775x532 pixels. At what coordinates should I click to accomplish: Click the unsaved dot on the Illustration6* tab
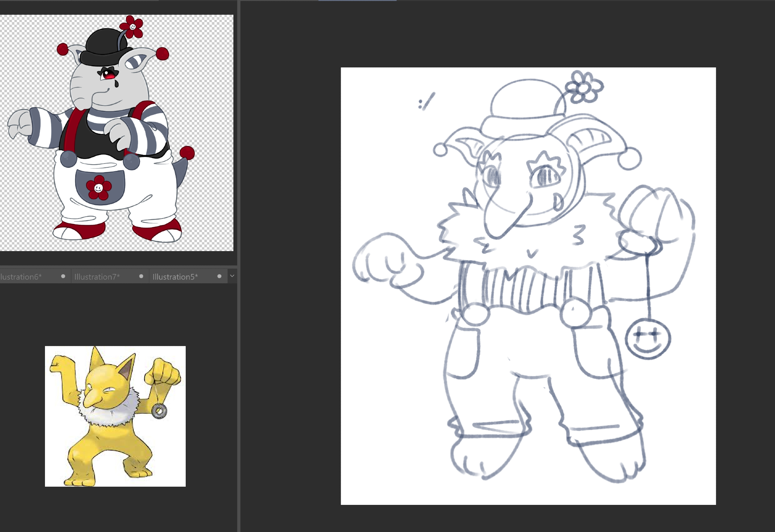[x=63, y=276]
